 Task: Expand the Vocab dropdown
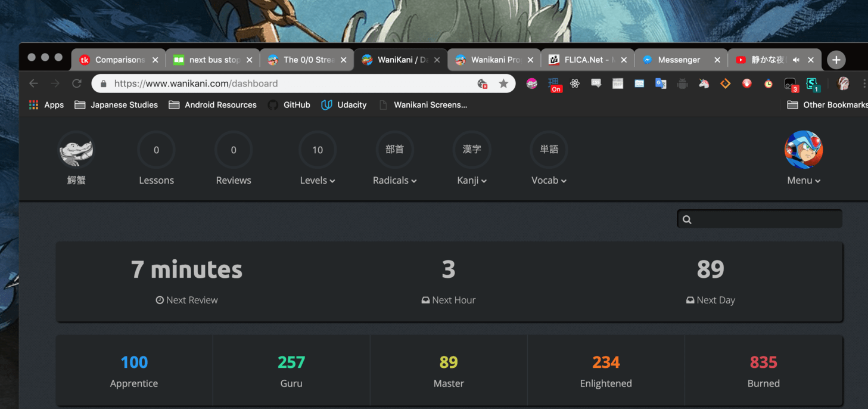[x=549, y=180]
